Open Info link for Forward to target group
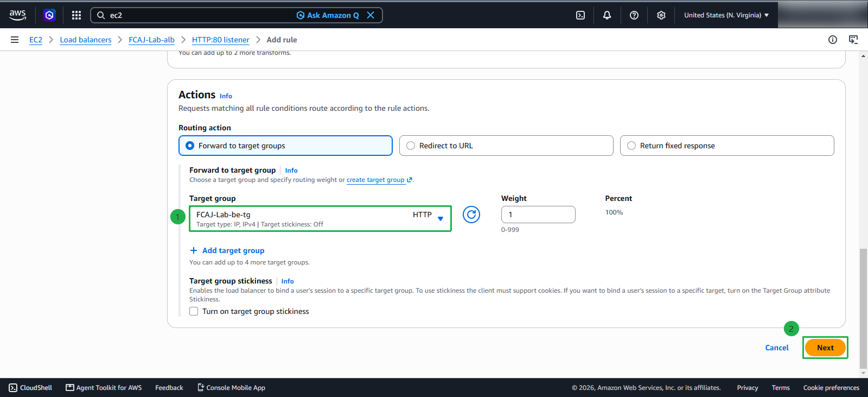 tap(291, 171)
